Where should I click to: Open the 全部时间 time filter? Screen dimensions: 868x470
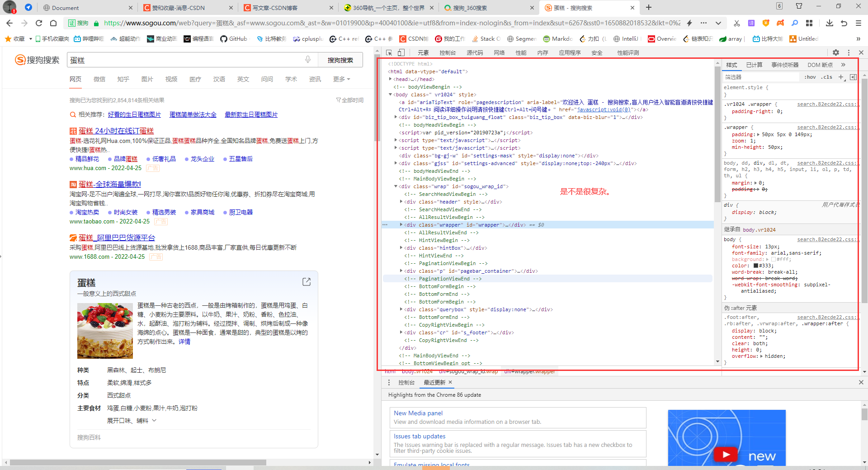click(x=350, y=100)
